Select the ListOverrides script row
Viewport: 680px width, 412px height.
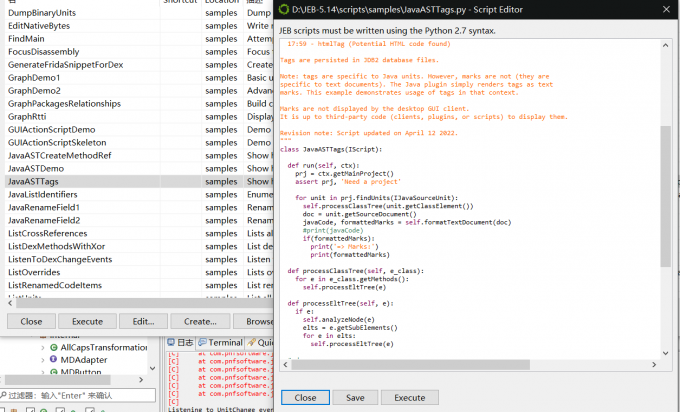[139, 273]
